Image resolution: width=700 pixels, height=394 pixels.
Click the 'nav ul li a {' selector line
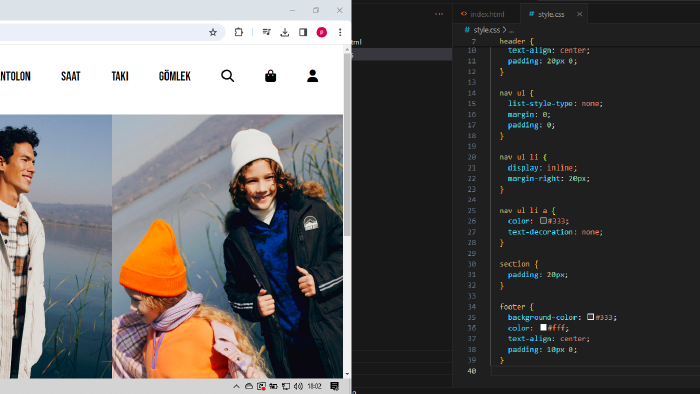point(527,210)
